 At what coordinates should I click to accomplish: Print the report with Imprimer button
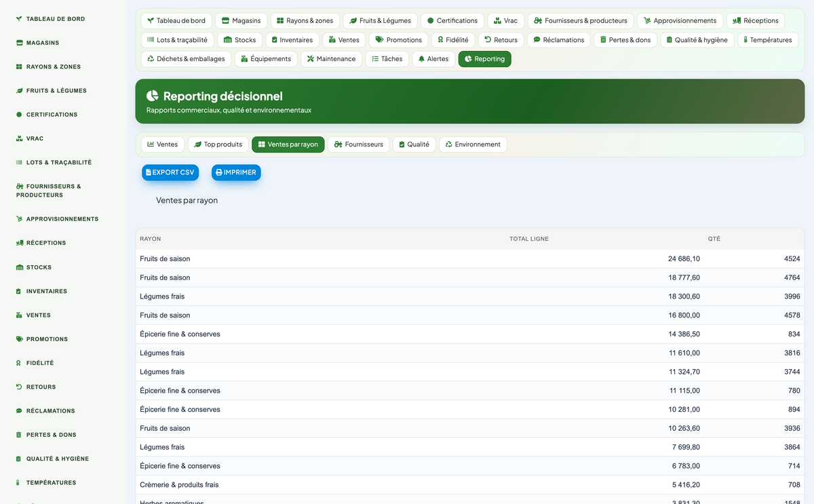236,173
